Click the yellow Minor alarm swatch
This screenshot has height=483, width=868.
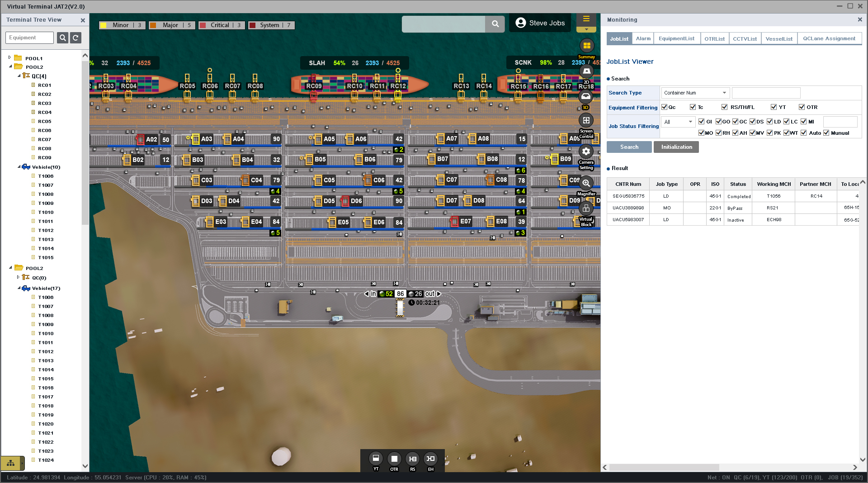click(103, 25)
